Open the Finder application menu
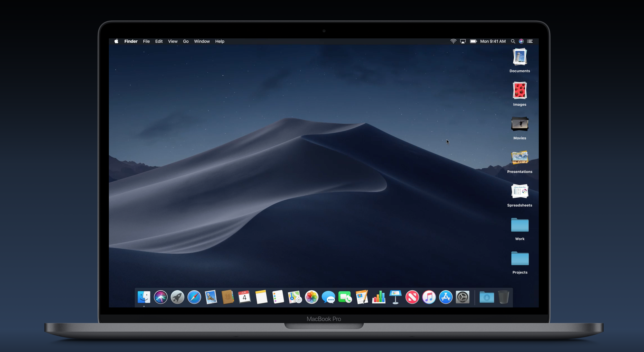This screenshot has height=352, width=644. point(131,41)
